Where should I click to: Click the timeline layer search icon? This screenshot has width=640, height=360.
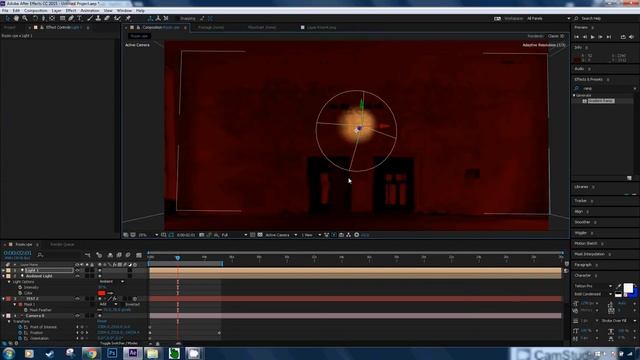pyautogui.click(x=40, y=255)
